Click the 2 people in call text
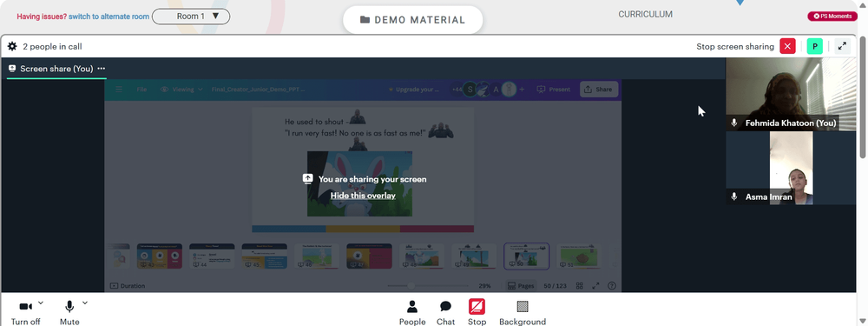 pyautogui.click(x=53, y=47)
